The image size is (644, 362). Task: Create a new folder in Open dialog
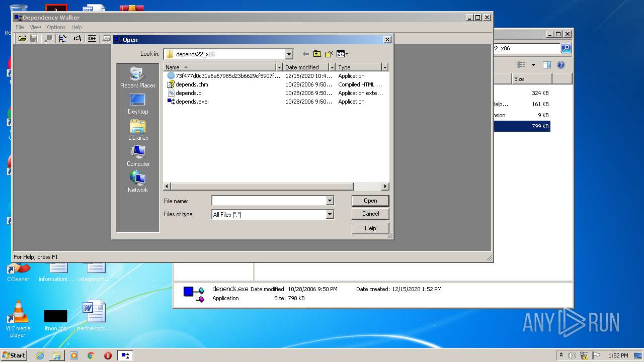[x=329, y=54]
